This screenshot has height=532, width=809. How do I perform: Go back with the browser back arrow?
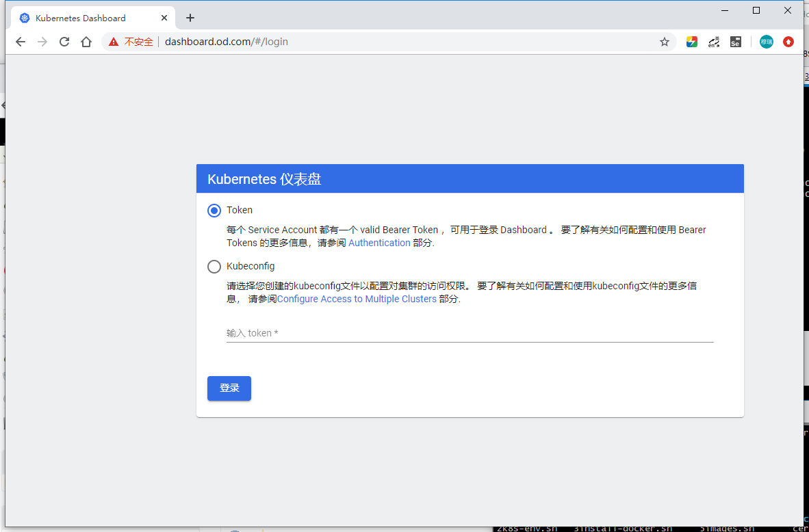(20, 42)
